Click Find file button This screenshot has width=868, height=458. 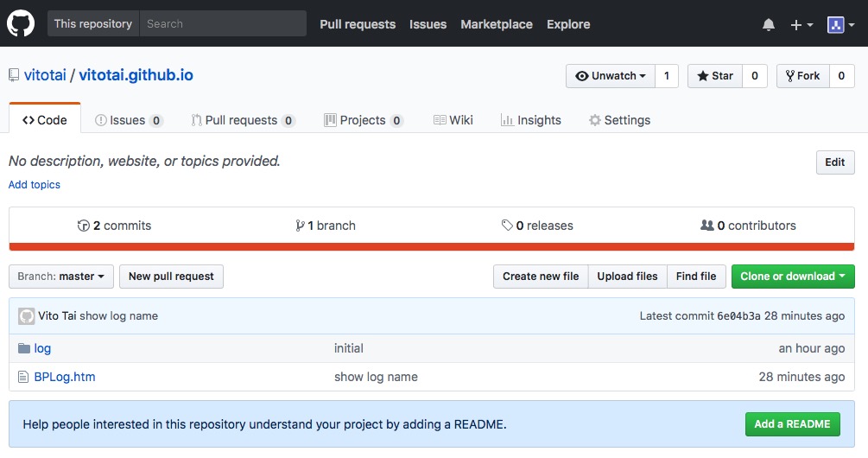(696, 277)
